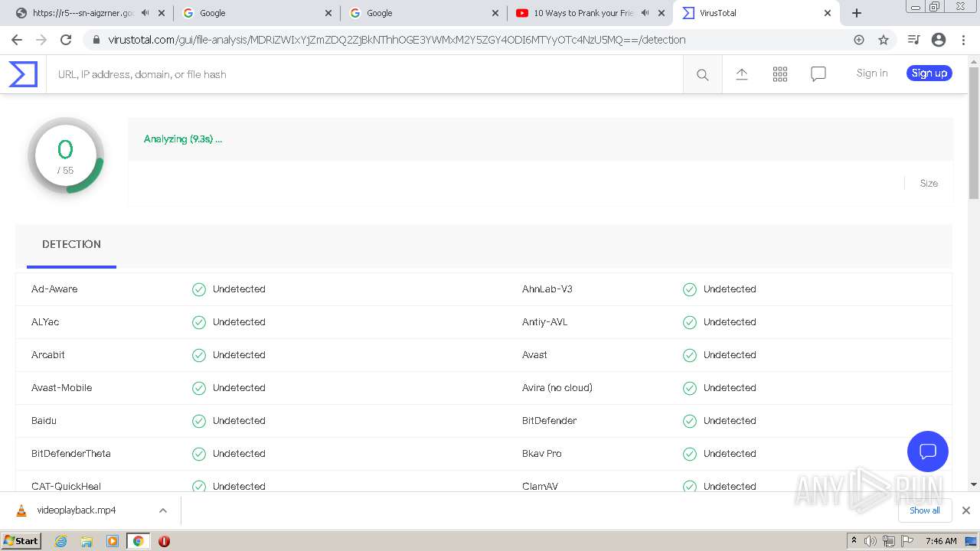Click the Sign in link
This screenshot has height=551, width=980.
[x=872, y=73]
